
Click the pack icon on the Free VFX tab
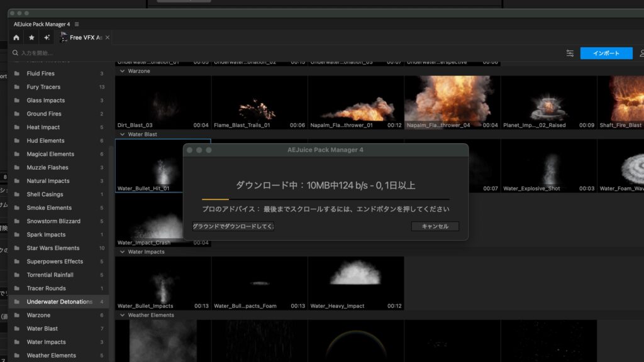pyautogui.click(x=64, y=37)
